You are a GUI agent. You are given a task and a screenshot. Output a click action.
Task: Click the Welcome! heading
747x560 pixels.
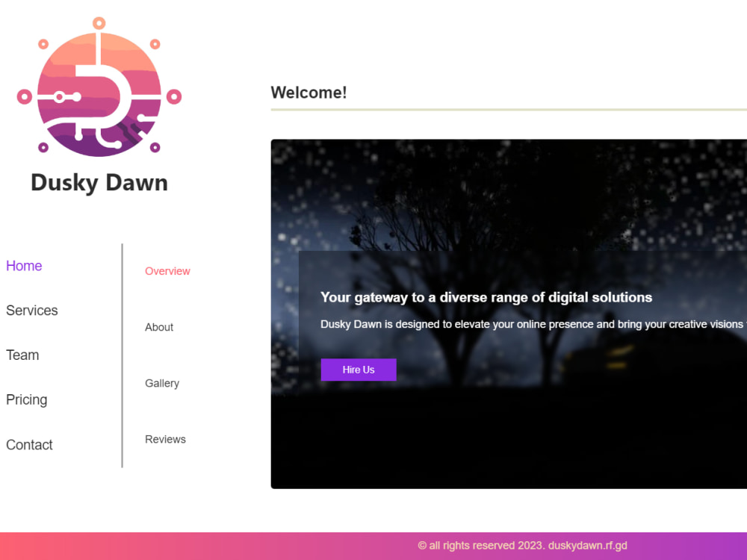point(309,92)
